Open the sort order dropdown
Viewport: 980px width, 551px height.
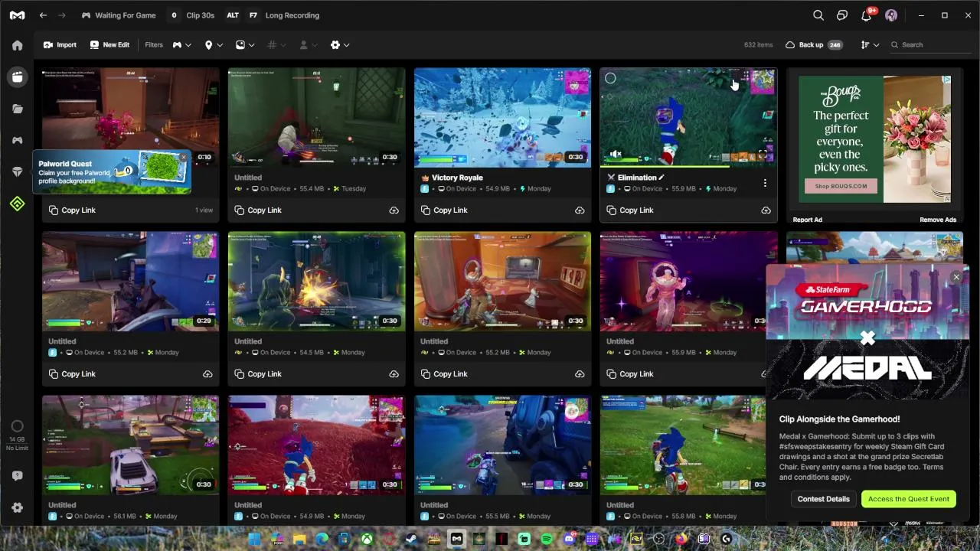point(870,45)
